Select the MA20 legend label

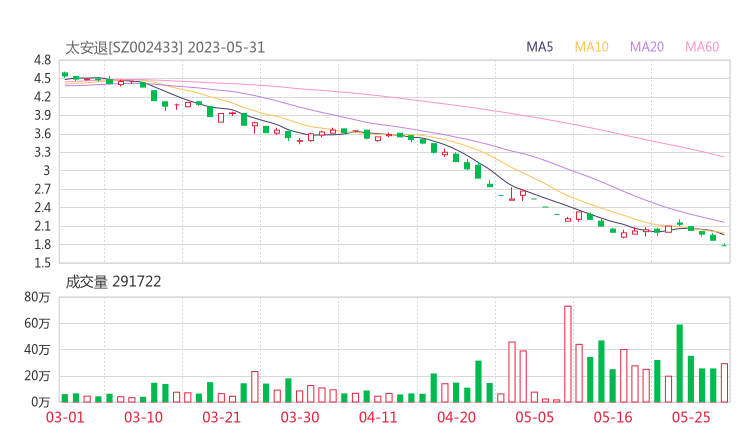[x=647, y=47]
